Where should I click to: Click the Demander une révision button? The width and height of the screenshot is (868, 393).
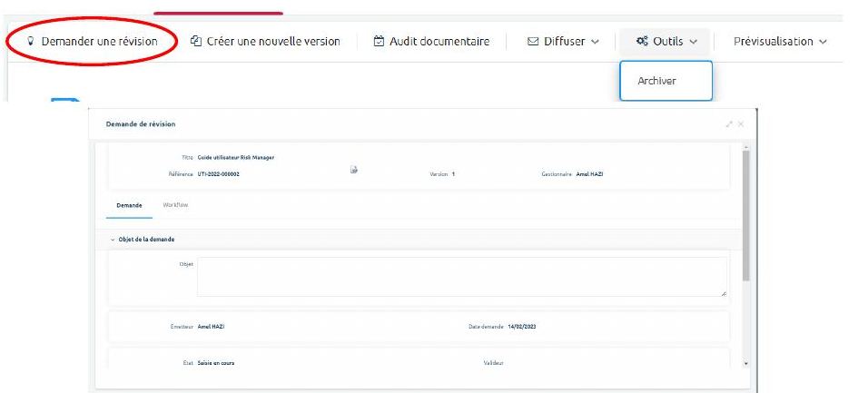click(92, 42)
